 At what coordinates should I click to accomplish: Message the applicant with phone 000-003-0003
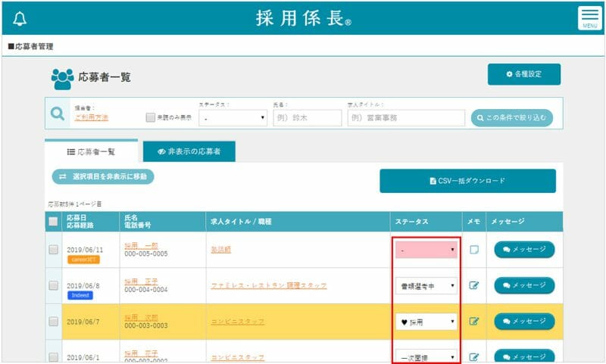(x=524, y=321)
